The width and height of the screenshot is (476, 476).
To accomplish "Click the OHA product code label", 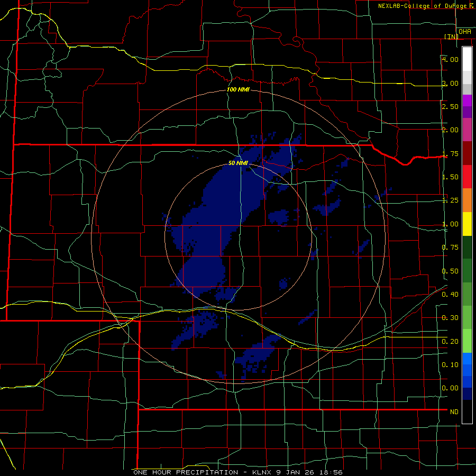I will pyautogui.click(x=465, y=32).
